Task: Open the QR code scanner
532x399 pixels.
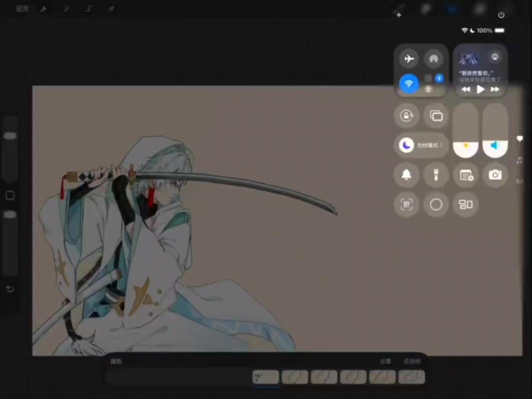Action: tap(407, 204)
